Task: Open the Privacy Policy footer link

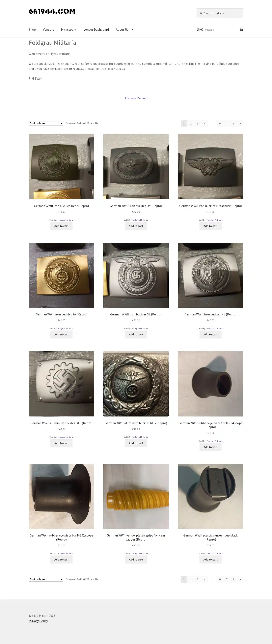Action: click(x=38, y=621)
